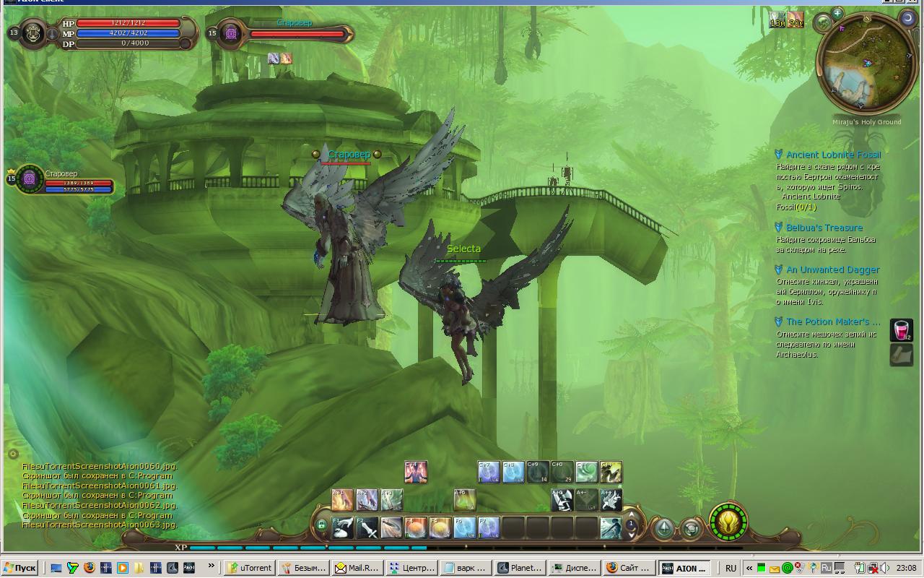The image size is (924, 578).
Task: Zoom in the minimap with plus button
Action: [x=837, y=13]
